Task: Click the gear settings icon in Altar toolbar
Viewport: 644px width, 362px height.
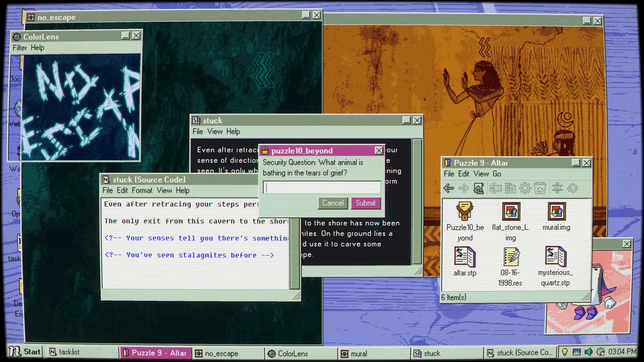Action: (x=525, y=188)
